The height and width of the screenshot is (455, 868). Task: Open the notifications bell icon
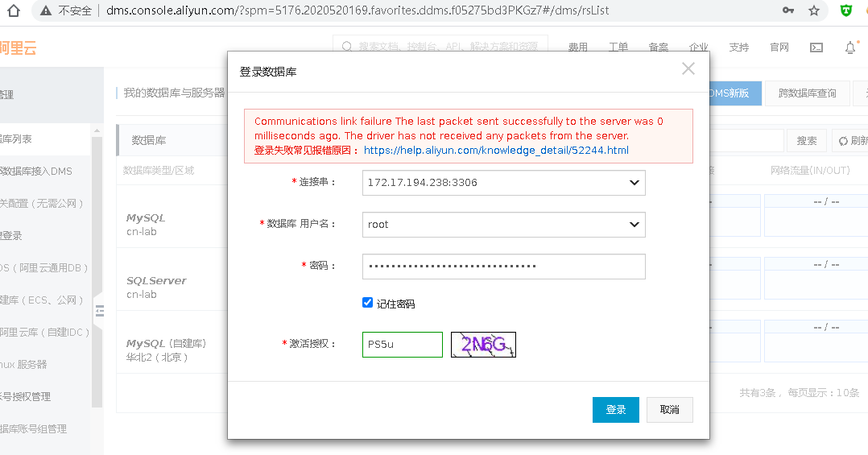850,48
